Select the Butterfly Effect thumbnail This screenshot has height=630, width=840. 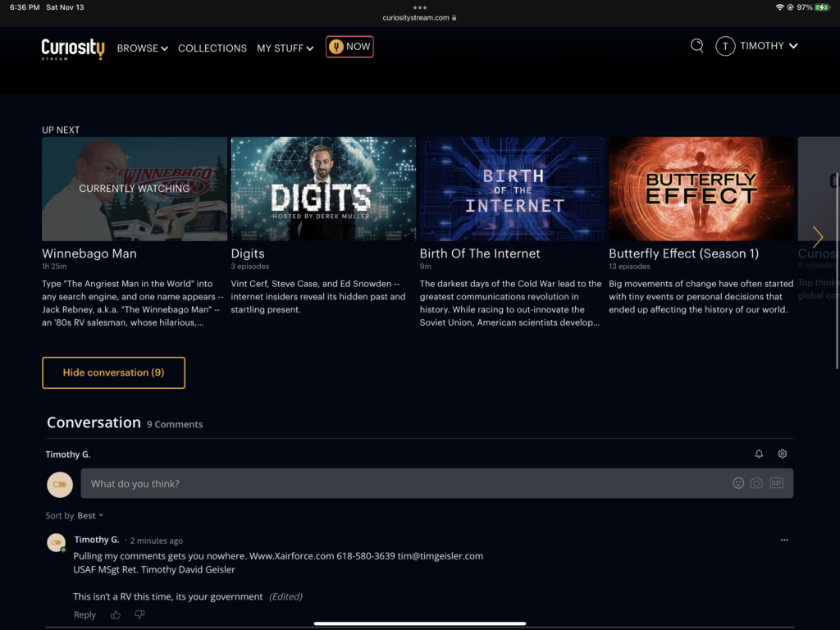pos(701,189)
